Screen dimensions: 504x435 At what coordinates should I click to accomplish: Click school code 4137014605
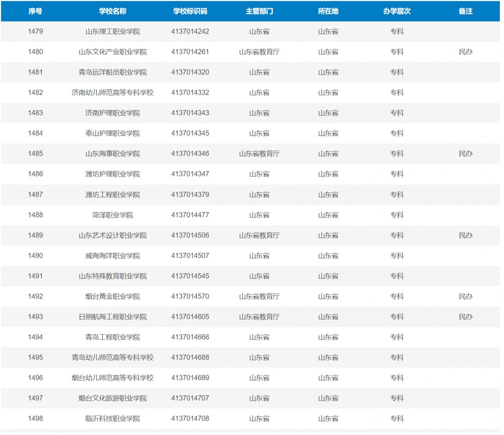click(x=190, y=317)
